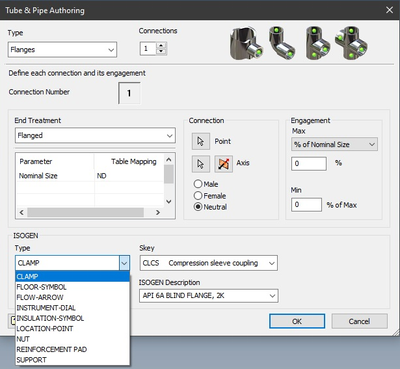This screenshot has width=400, height=369.
Task: Select LOCATION-POINT in the ISOGEN type list
Action: click(73, 328)
